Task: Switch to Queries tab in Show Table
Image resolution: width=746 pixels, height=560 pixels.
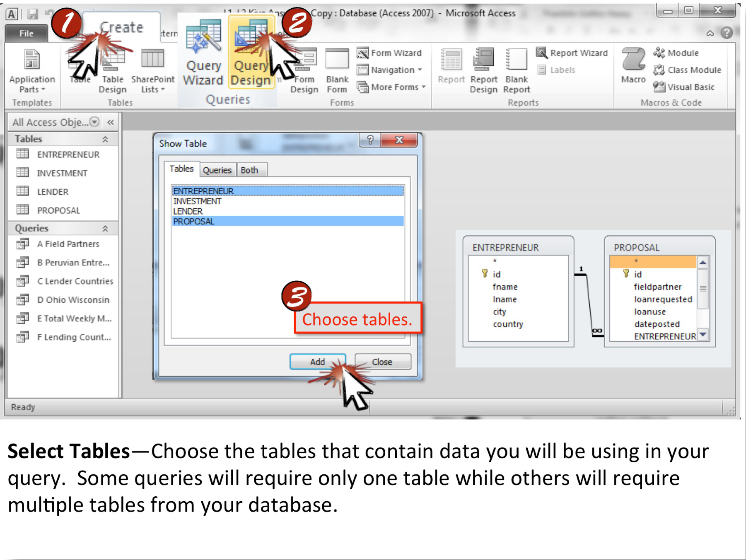Action: tap(217, 170)
